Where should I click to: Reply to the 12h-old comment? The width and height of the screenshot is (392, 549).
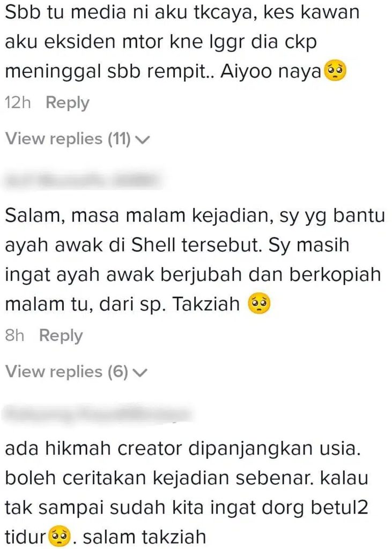click(68, 103)
